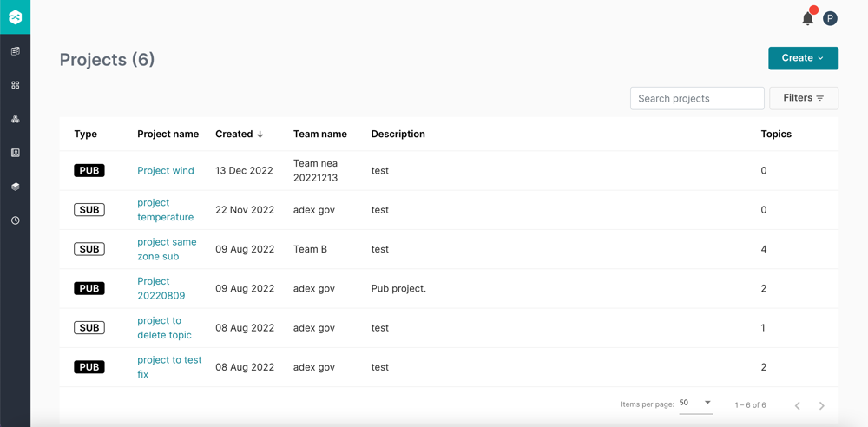Sort by the Created column header
The height and width of the screenshot is (427, 868).
click(x=239, y=135)
